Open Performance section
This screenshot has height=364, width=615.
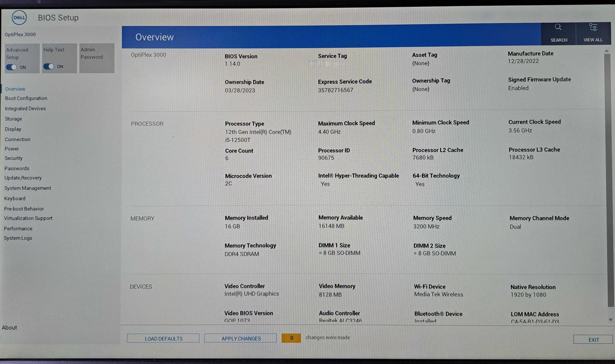[18, 228]
